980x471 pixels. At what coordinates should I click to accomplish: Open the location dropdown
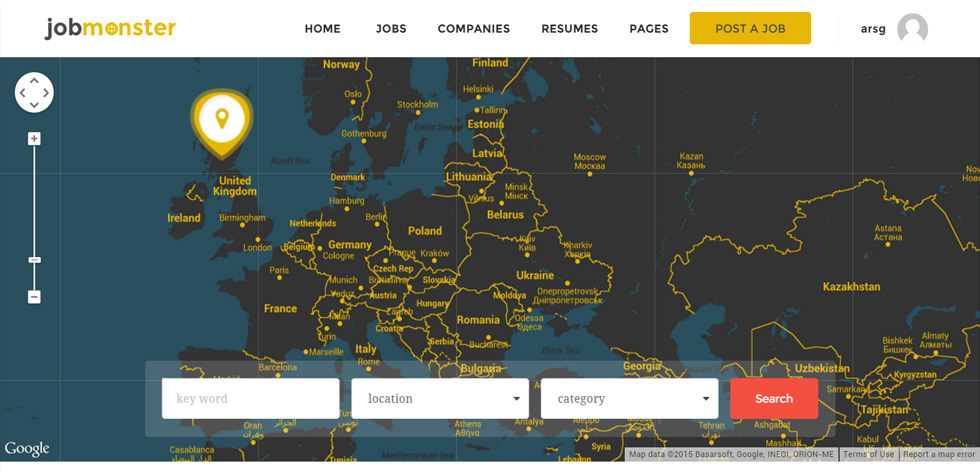pyautogui.click(x=440, y=399)
